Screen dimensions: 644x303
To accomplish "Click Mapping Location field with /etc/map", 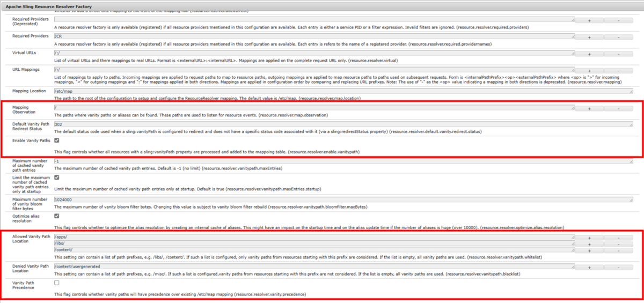I will (343, 92).
